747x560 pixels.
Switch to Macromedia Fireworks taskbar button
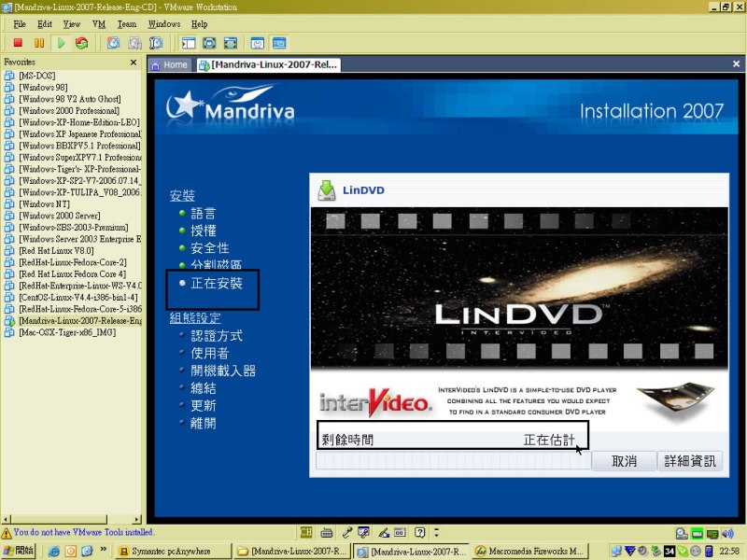pos(530,551)
